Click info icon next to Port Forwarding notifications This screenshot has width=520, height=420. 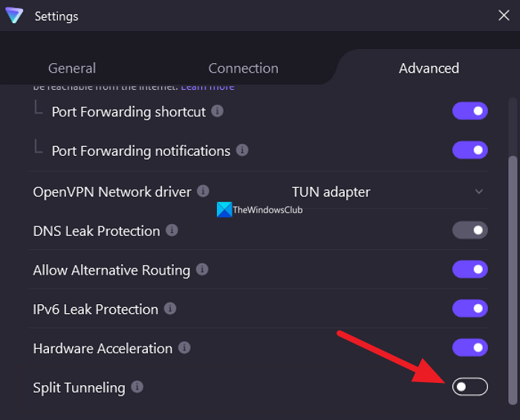coord(242,150)
